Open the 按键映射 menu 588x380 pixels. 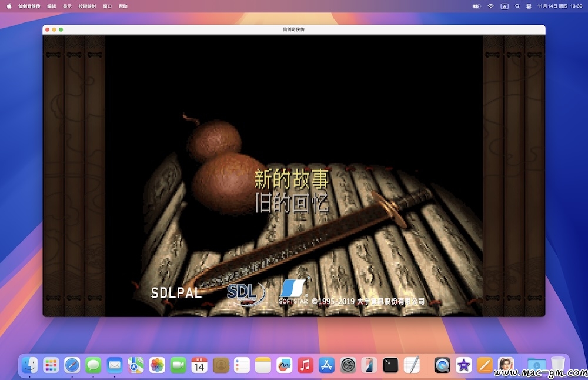pos(87,6)
